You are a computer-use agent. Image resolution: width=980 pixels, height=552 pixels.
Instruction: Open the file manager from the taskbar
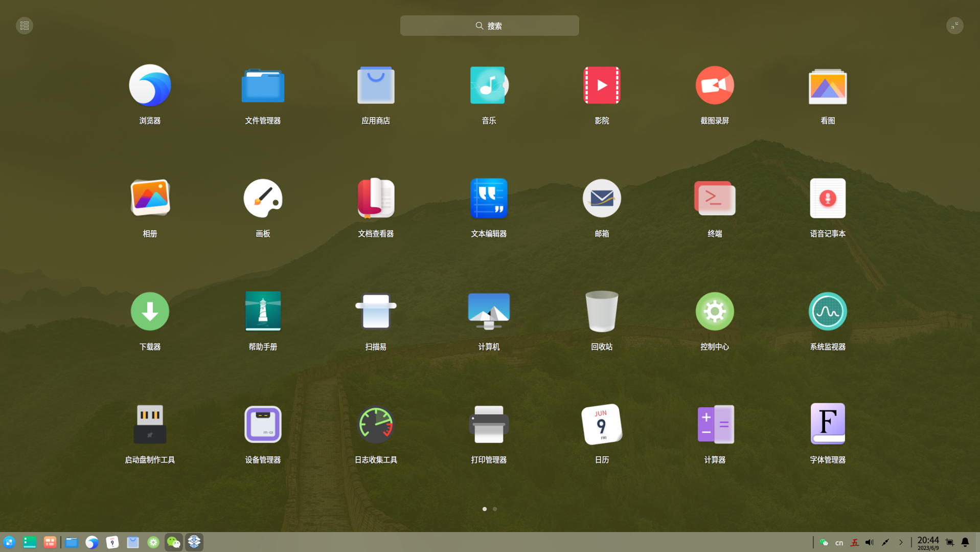[x=72, y=542]
